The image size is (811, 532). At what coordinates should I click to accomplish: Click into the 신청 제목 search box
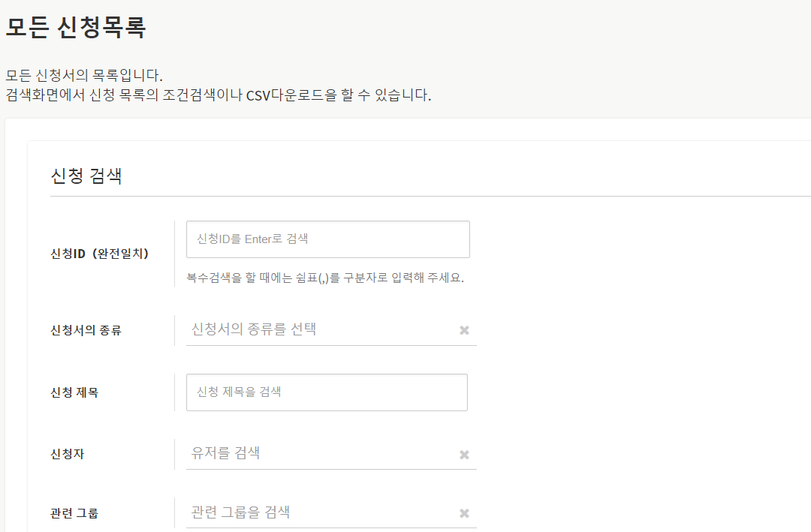point(327,392)
